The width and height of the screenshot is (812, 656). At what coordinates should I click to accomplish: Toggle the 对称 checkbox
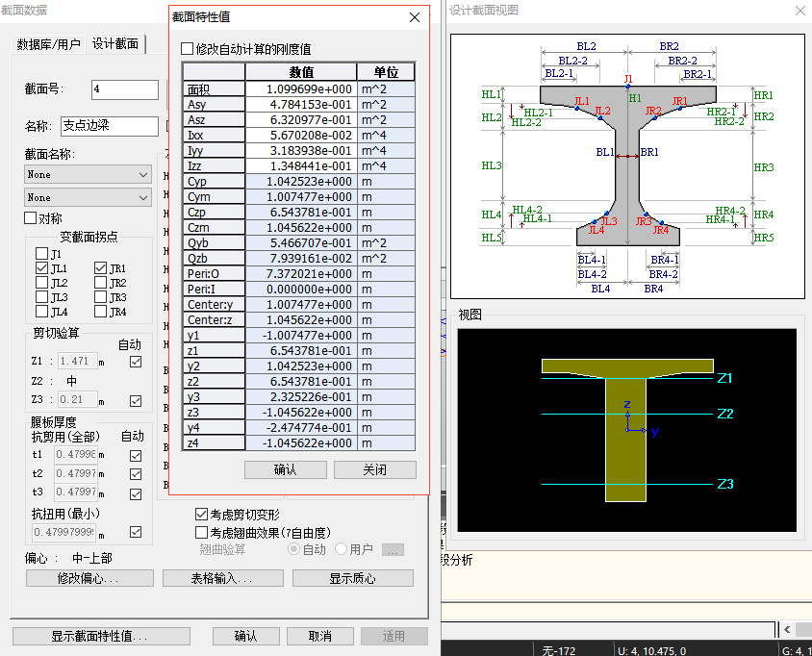pos(31,218)
